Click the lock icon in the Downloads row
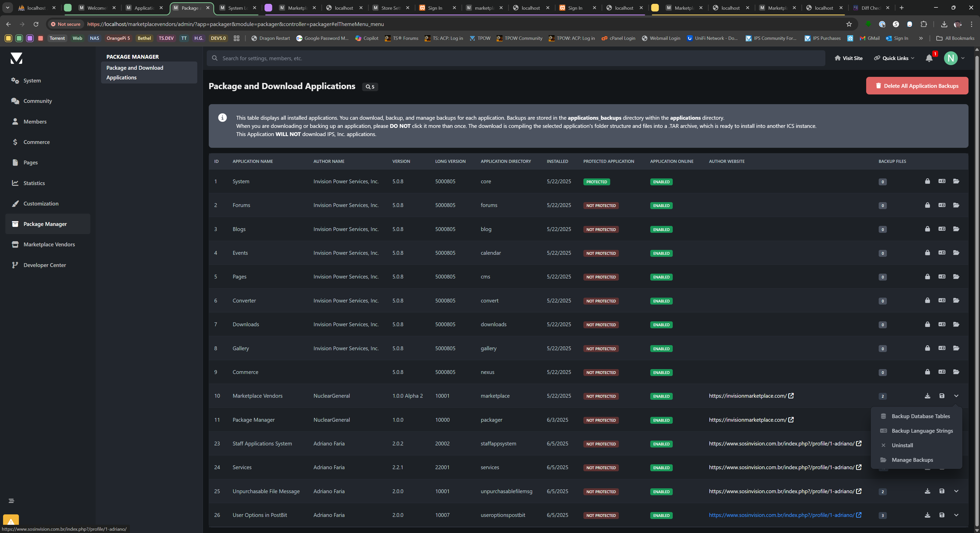 [x=927, y=324]
